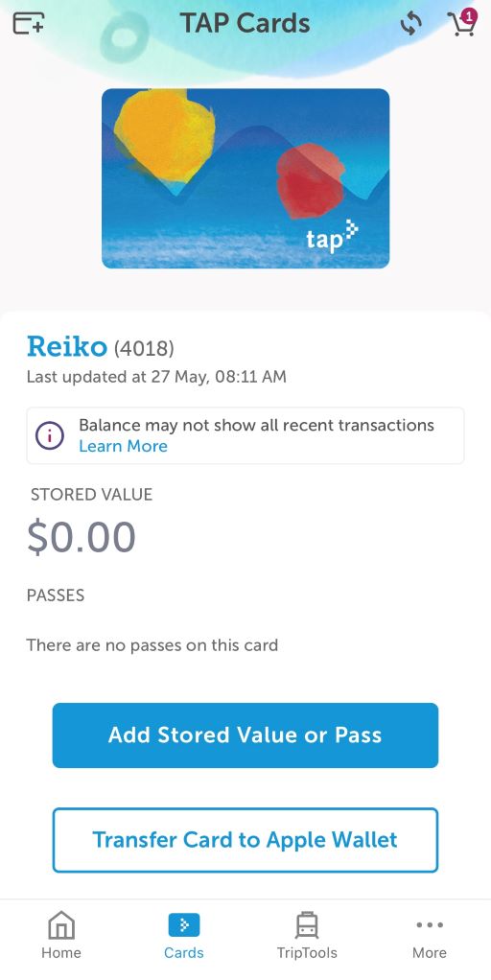Tap Add Stored Value or Pass
The width and height of the screenshot is (491, 980).
click(245, 735)
